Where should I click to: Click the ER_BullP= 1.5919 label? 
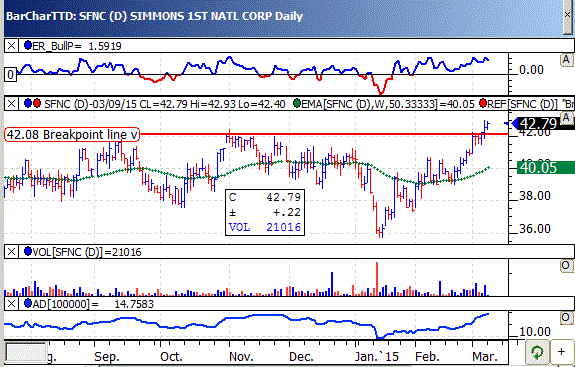(77, 46)
